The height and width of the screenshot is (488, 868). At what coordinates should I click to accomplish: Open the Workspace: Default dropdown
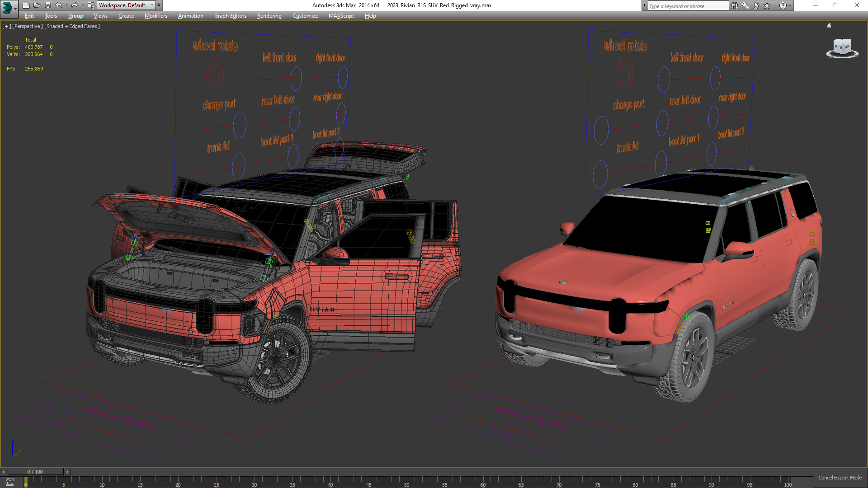(126, 5)
